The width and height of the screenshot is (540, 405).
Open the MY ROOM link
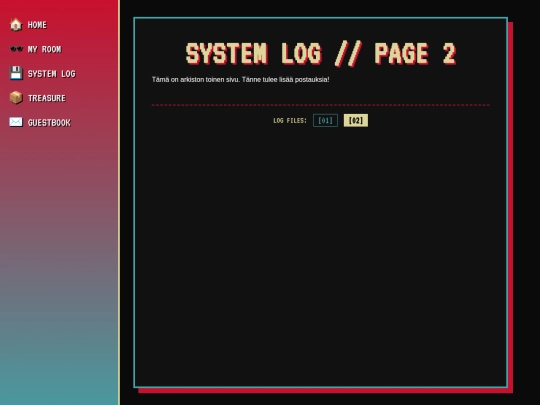click(x=44, y=49)
